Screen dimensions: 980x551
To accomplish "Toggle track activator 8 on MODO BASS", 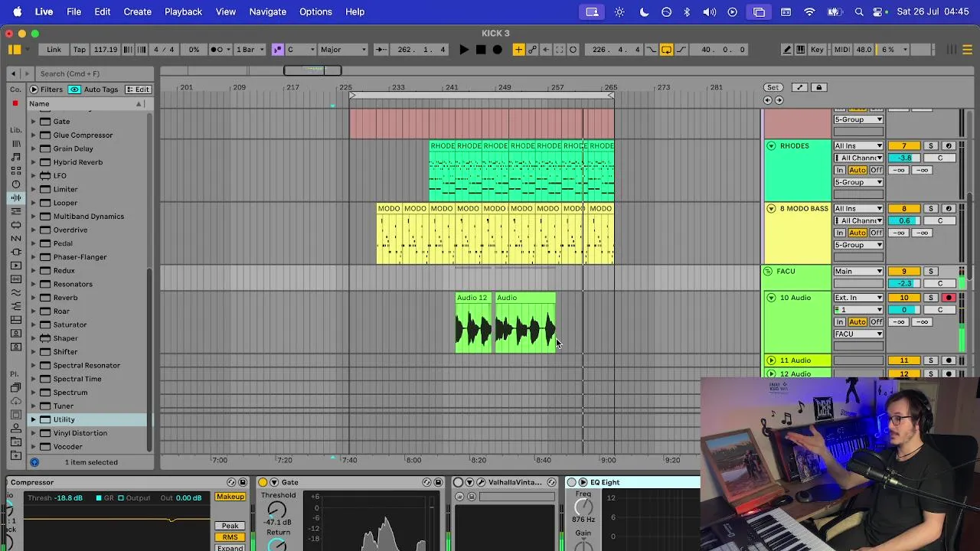I will coord(904,209).
